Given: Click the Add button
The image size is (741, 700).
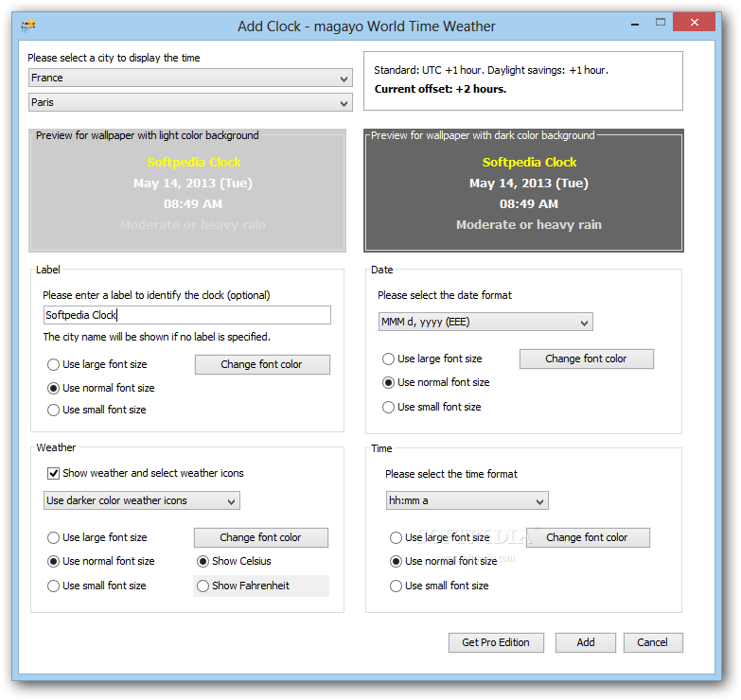Looking at the screenshot, I should click(586, 642).
